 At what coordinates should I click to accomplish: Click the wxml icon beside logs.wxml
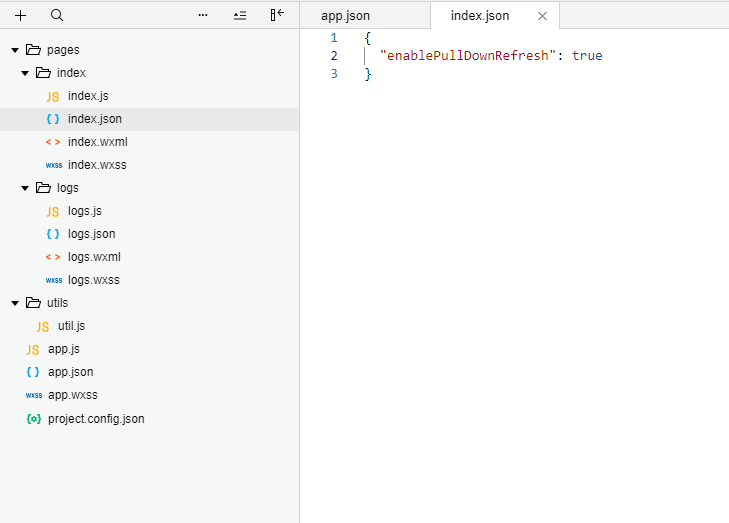pyautogui.click(x=53, y=257)
